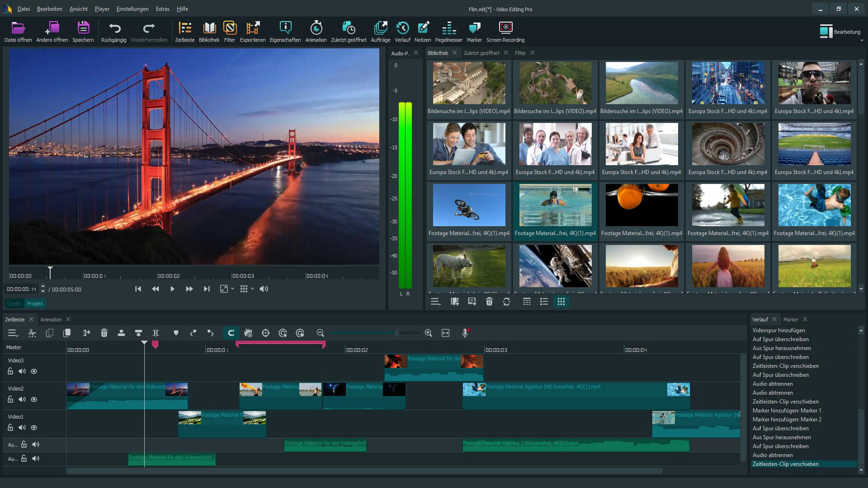Toggle the lock on track Video2
This screenshot has height=488, width=868.
[10, 399]
